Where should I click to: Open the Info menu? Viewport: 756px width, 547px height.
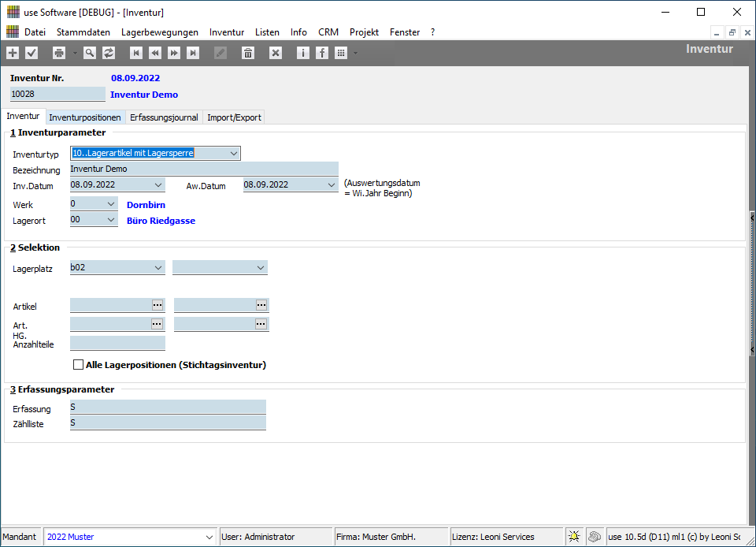click(x=298, y=32)
